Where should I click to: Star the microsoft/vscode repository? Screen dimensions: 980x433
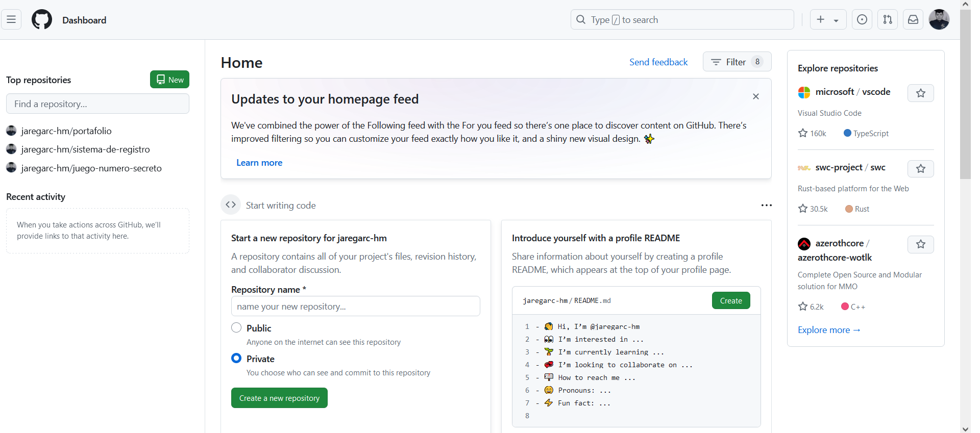(x=921, y=93)
